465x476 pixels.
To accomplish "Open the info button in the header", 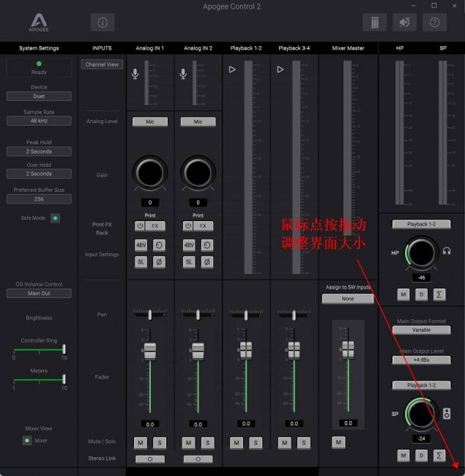I will [103, 22].
